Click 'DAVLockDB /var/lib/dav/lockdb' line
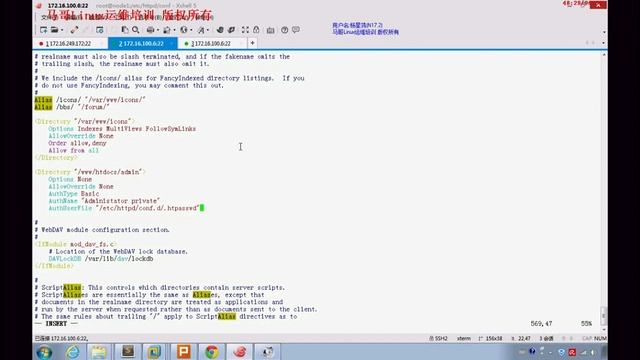Screen dimensions: 640x360 [x=101, y=259]
